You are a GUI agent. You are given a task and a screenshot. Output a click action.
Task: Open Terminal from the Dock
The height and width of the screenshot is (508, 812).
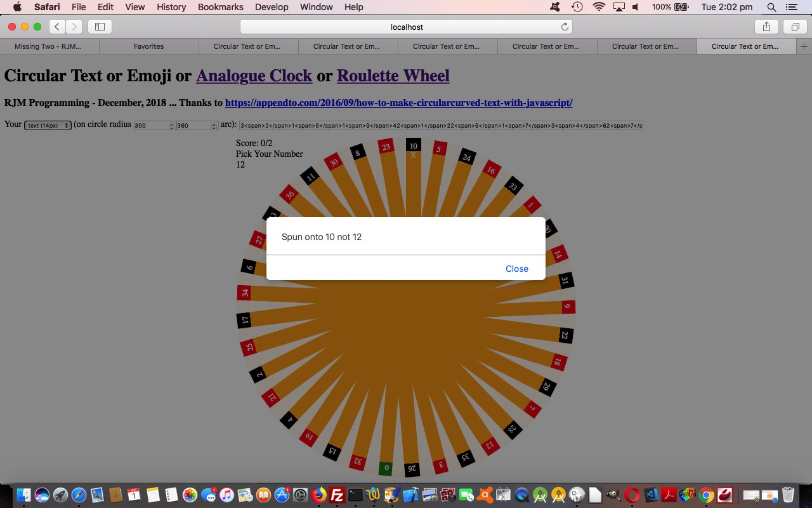coord(355,495)
